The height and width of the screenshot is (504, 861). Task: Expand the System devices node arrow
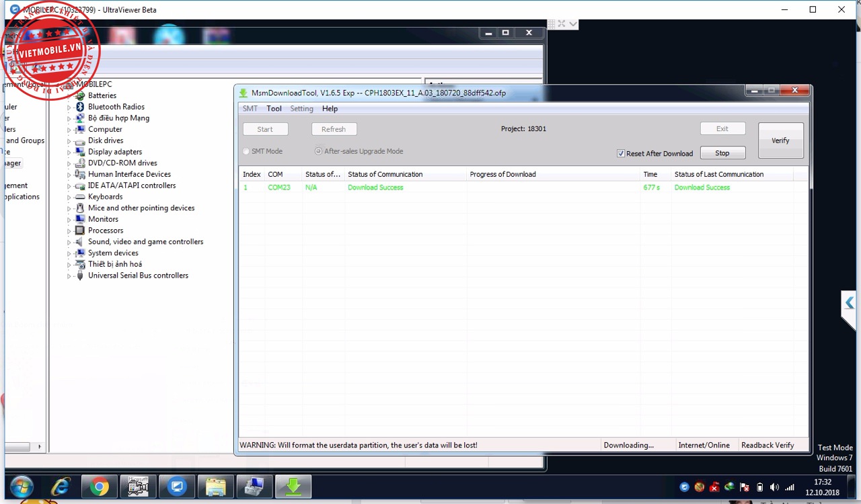[x=69, y=253]
